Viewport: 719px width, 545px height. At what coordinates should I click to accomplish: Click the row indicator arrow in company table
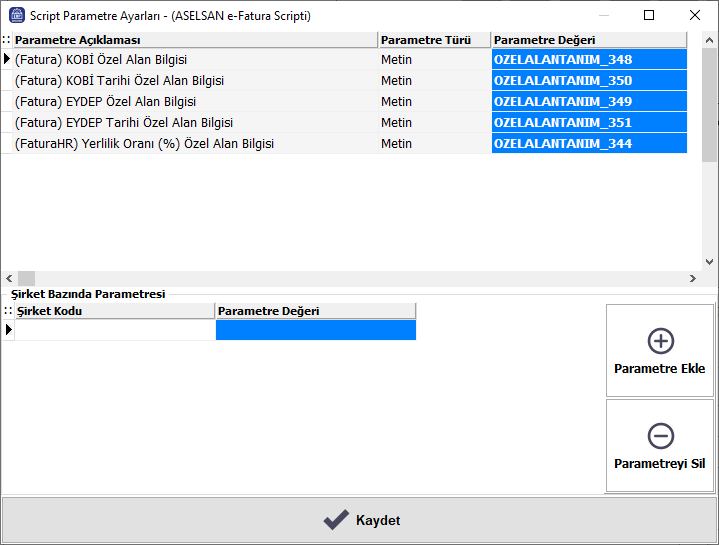[x=7, y=330]
